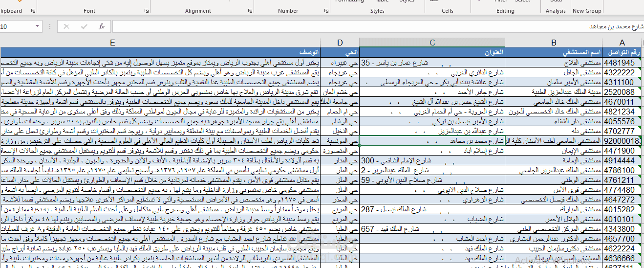
Task: Click the Cancel entry X icon
Action: click(x=66, y=26)
